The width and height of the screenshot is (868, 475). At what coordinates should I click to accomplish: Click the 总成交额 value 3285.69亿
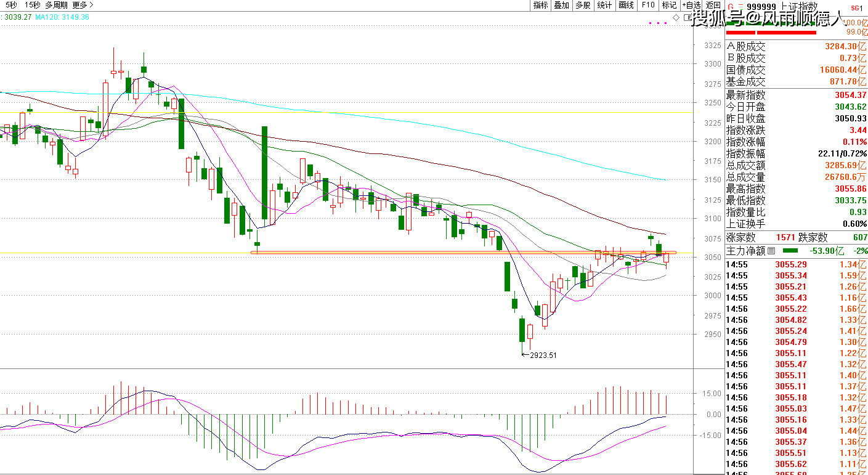click(846, 165)
